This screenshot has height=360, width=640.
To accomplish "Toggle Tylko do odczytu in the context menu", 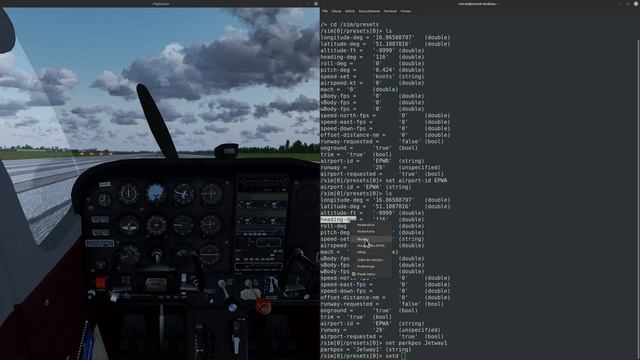I will coord(371,260).
